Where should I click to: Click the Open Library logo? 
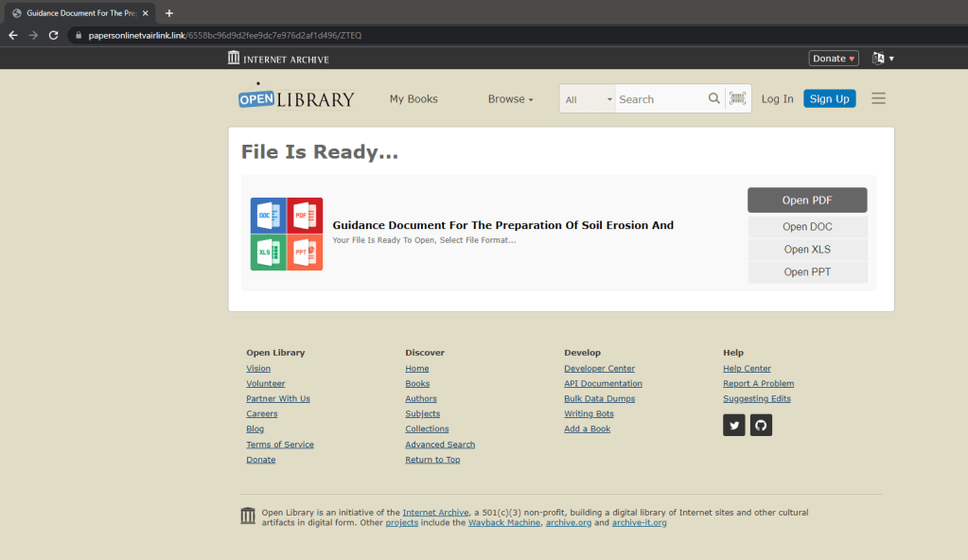(x=296, y=98)
